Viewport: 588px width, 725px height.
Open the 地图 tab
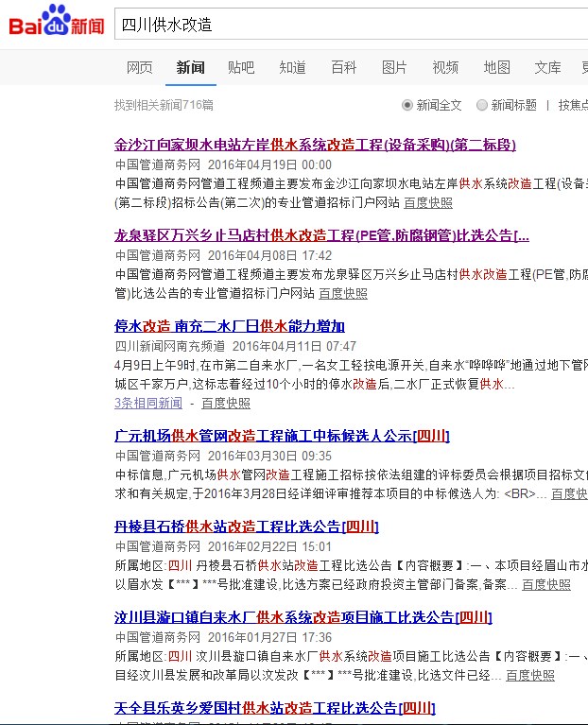[496, 67]
